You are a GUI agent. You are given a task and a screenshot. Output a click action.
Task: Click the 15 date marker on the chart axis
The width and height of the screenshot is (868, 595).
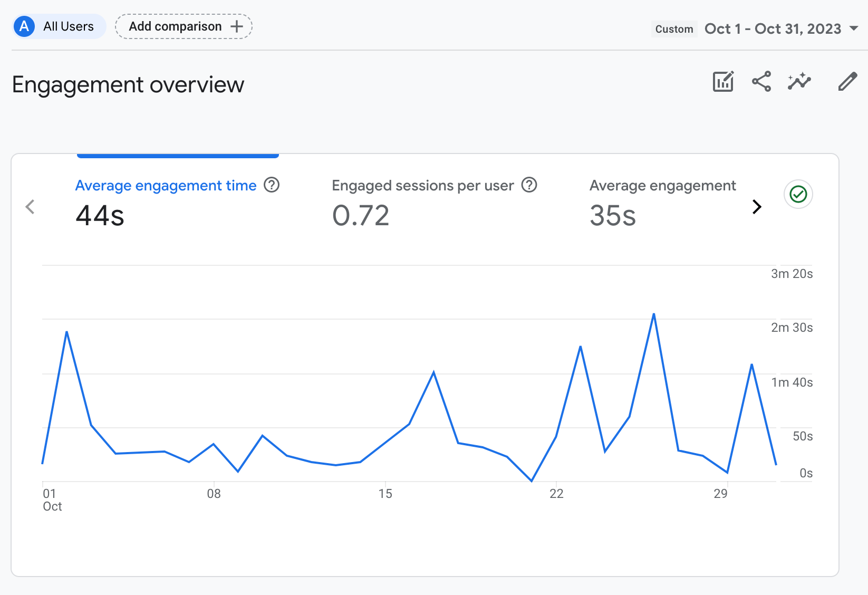(x=385, y=494)
